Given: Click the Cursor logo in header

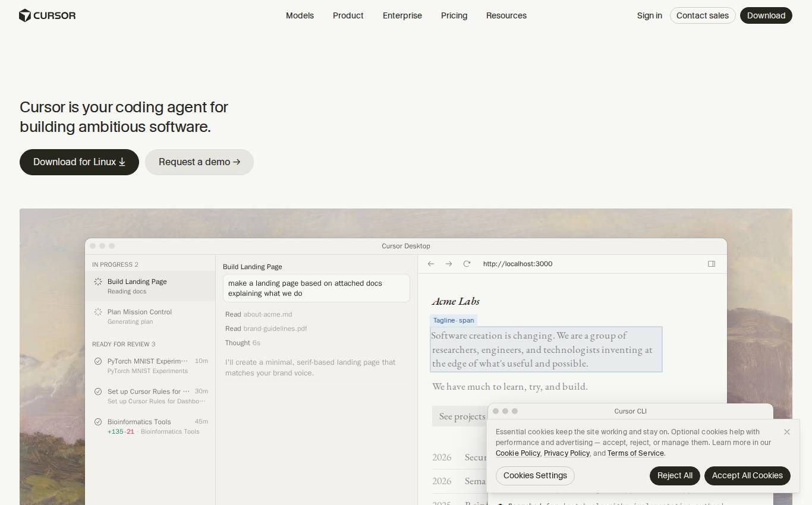Looking at the screenshot, I should [x=48, y=15].
